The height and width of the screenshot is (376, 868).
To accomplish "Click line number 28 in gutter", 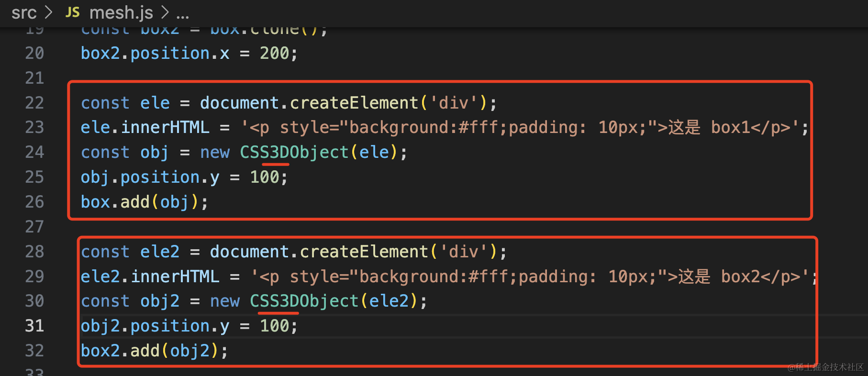I will point(34,252).
